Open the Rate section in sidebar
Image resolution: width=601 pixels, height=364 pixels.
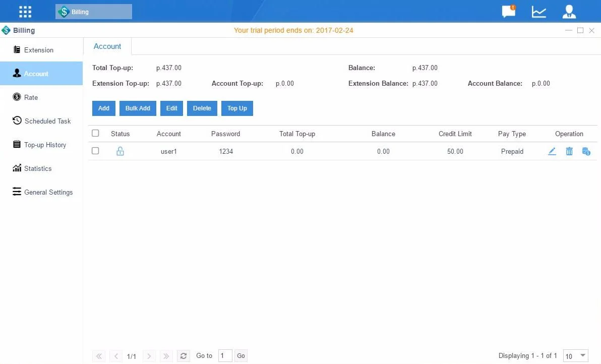point(31,97)
